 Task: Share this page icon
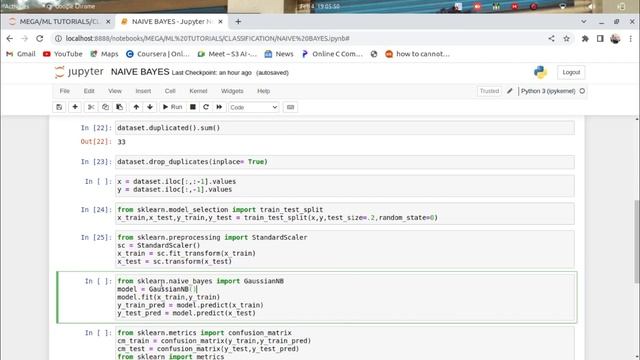point(551,38)
